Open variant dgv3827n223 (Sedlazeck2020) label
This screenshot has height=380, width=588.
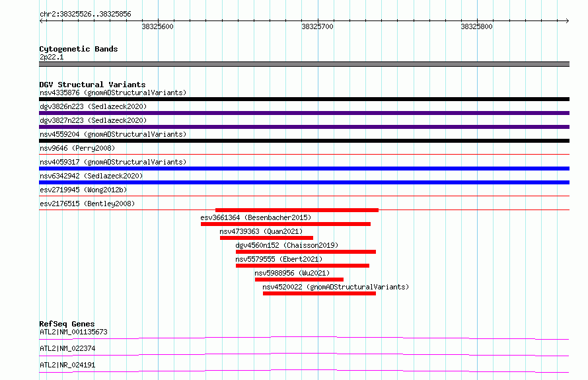point(93,120)
